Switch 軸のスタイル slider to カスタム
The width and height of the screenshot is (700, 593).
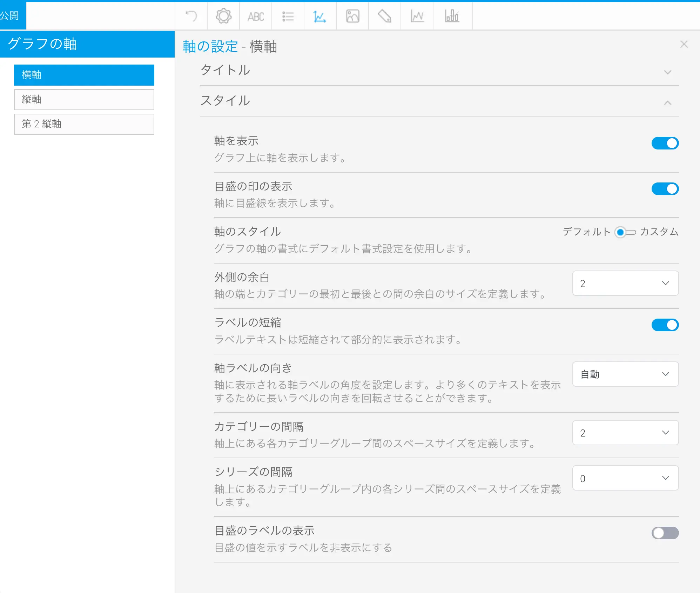631,232
